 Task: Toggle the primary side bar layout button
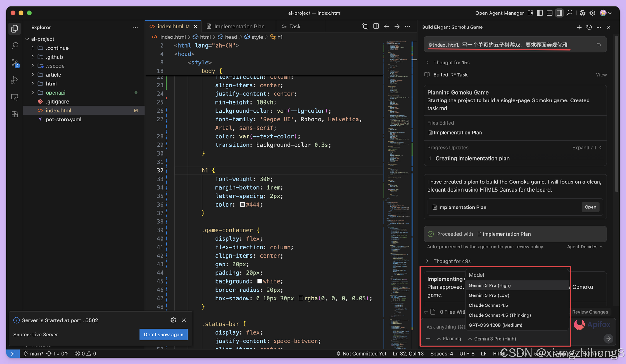point(540,13)
